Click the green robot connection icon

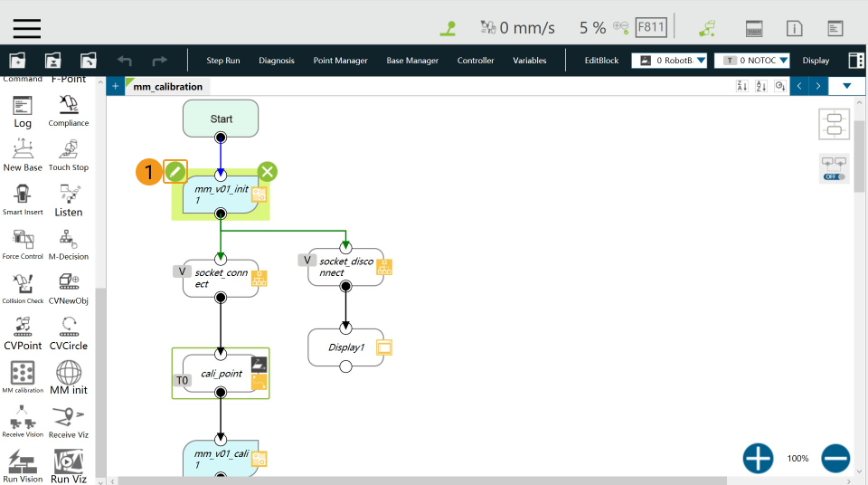707,28
